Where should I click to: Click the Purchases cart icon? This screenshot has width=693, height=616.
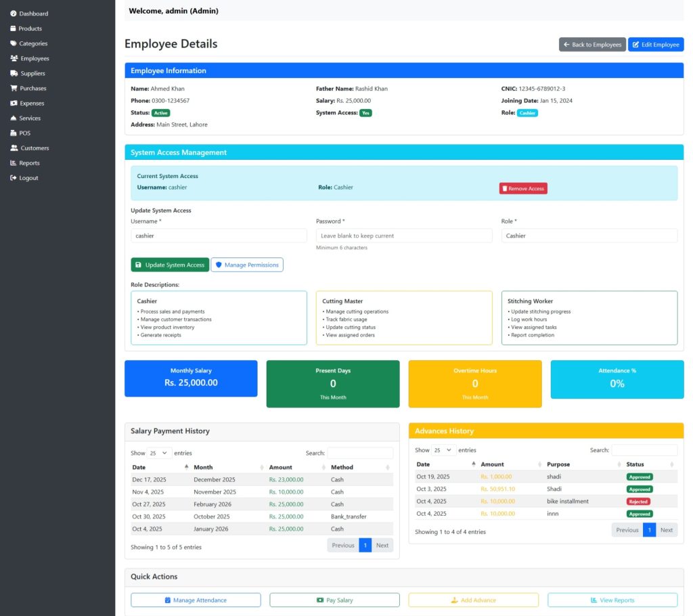click(x=14, y=88)
